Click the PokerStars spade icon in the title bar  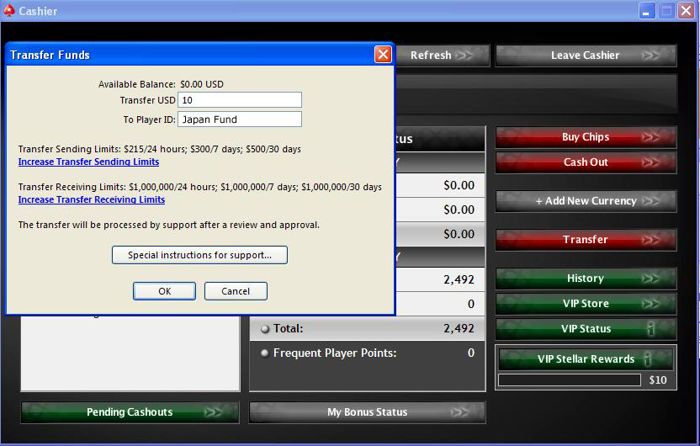point(9,10)
